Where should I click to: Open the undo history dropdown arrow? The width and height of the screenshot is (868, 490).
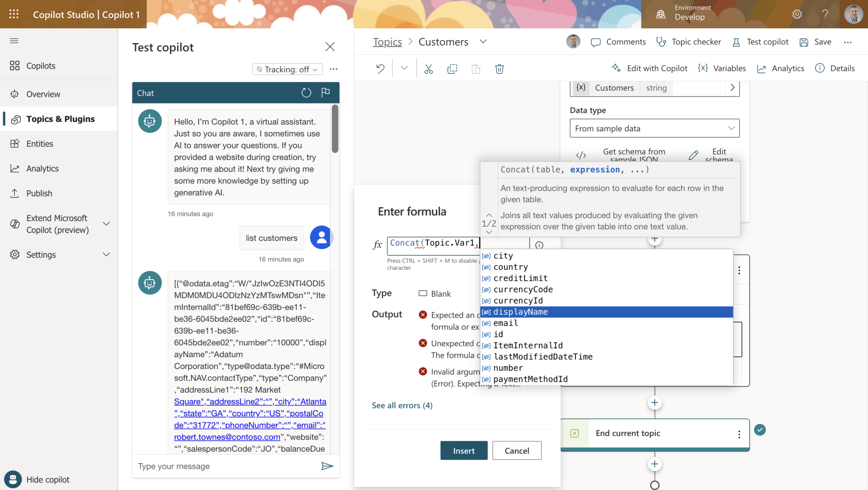(404, 68)
